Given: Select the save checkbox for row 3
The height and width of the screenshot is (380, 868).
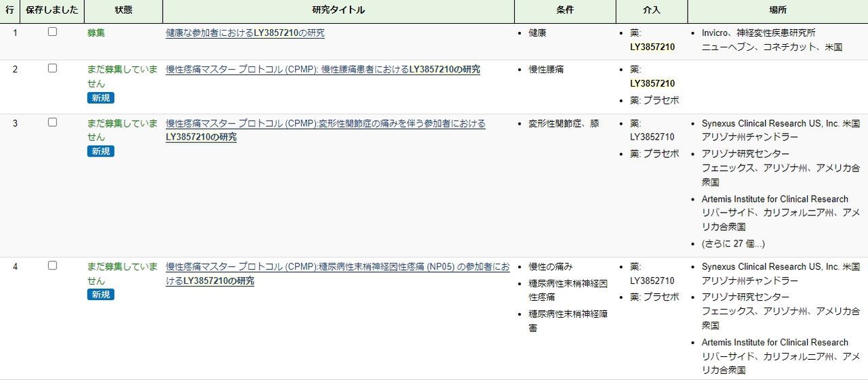Looking at the screenshot, I should pyautogui.click(x=52, y=123).
